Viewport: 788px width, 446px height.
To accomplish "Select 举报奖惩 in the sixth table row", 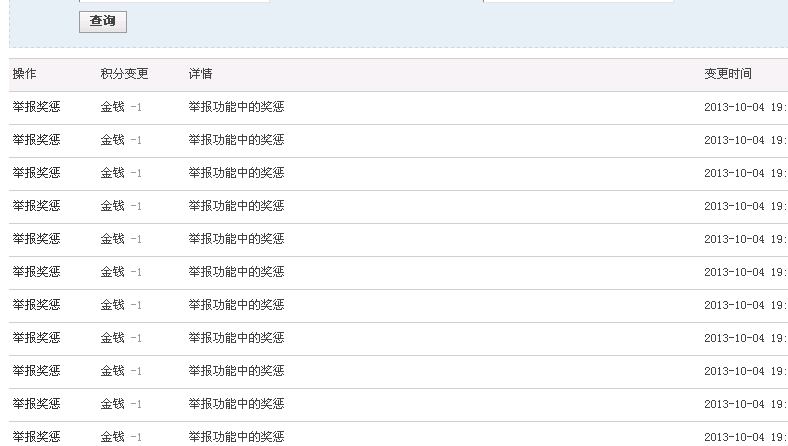I will tap(36, 272).
